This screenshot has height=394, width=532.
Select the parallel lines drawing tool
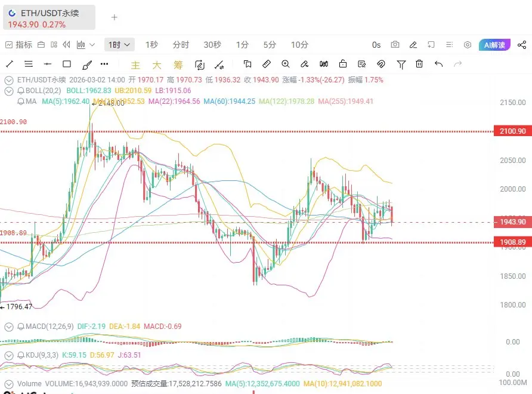(29, 64)
